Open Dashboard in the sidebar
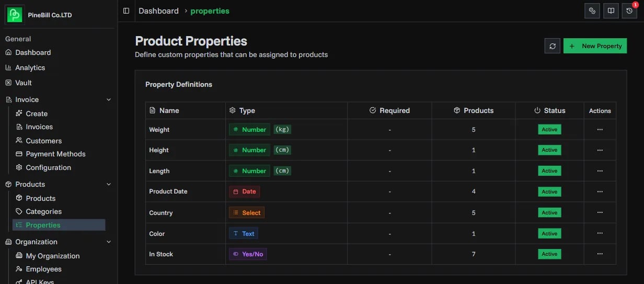The width and height of the screenshot is (644, 284). (x=33, y=52)
